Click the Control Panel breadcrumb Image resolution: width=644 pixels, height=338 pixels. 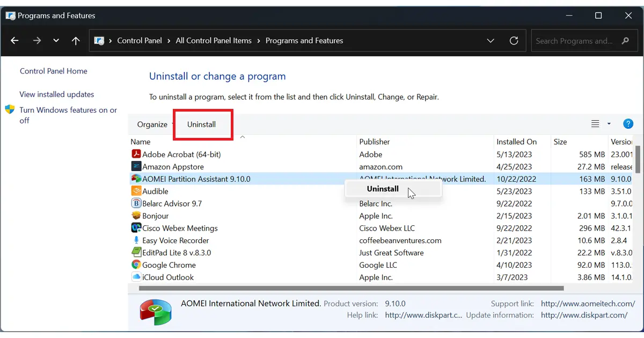140,41
